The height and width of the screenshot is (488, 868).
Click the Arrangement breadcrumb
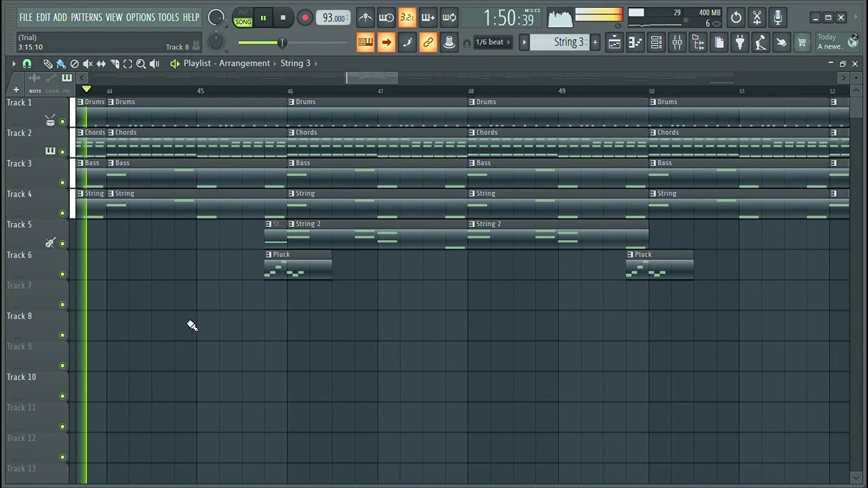point(244,63)
